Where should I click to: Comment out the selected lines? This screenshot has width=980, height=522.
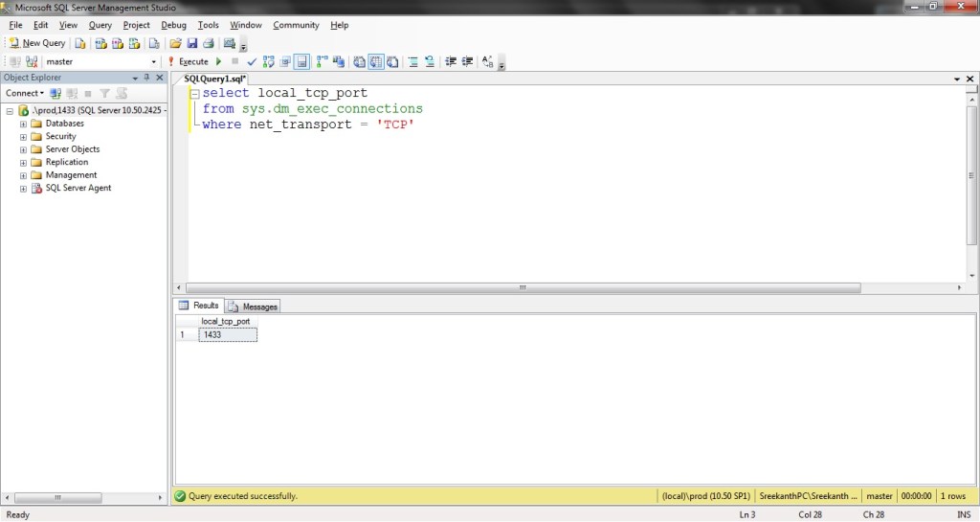coord(413,61)
